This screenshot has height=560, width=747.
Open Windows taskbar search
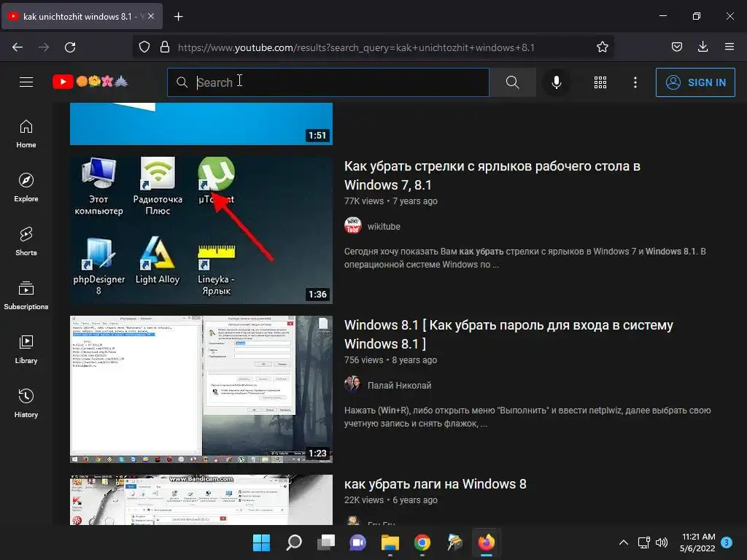click(x=294, y=542)
